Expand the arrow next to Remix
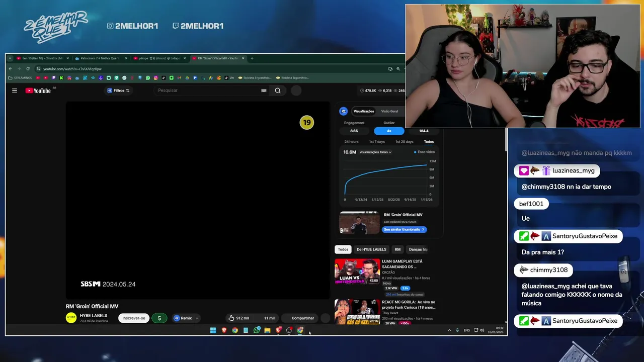Screen dimensions: 644x362 click(197, 318)
